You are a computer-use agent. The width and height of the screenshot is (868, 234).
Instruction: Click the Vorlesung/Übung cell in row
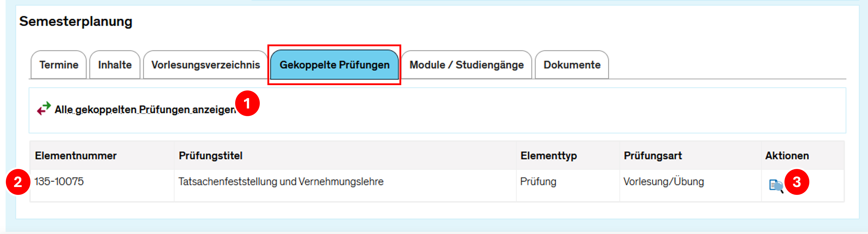pyautogui.click(x=664, y=182)
